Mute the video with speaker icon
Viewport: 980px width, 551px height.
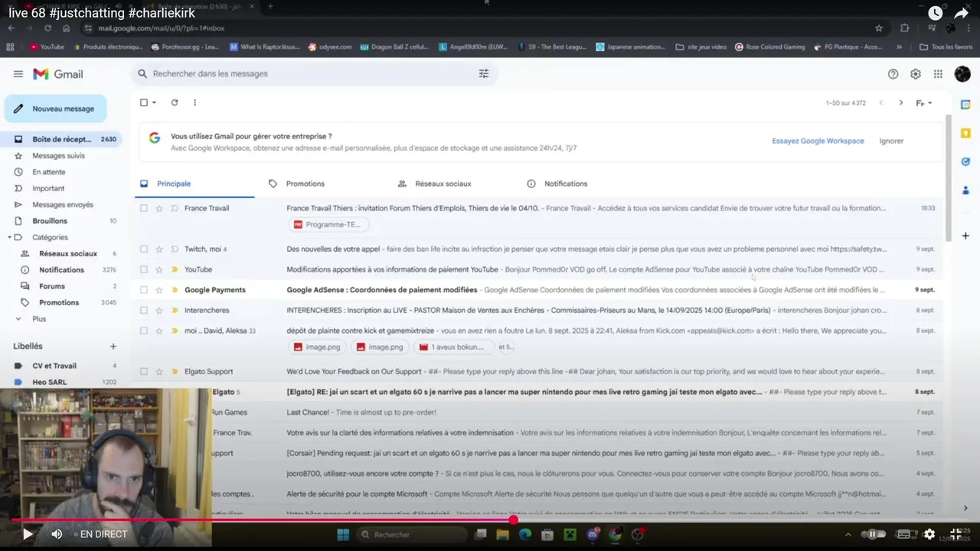point(57,534)
